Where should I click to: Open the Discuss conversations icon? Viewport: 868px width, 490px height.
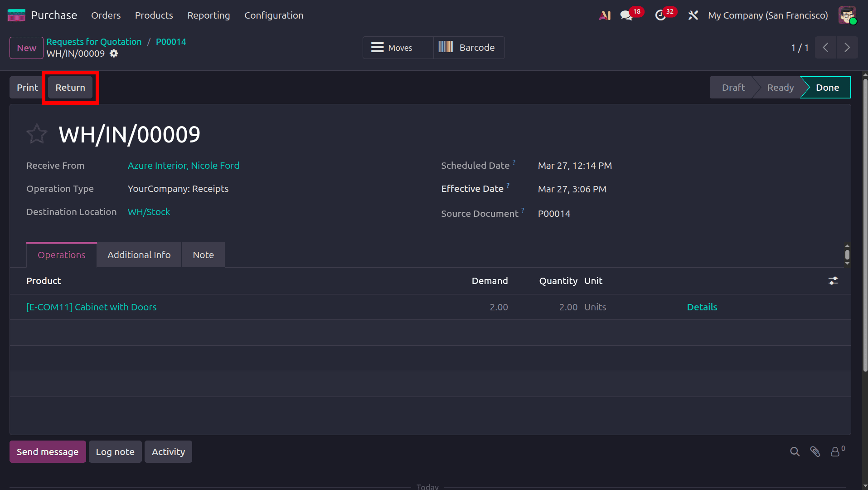[x=626, y=15]
